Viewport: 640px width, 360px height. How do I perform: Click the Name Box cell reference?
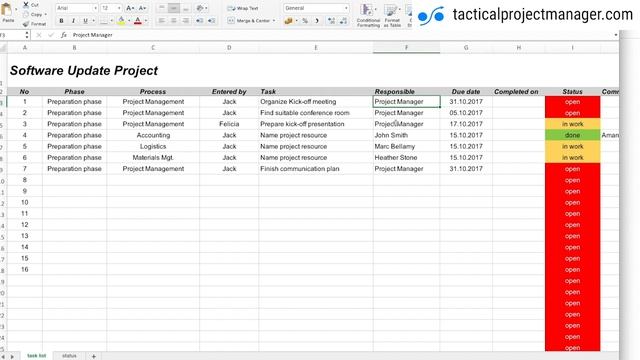pos(11,35)
